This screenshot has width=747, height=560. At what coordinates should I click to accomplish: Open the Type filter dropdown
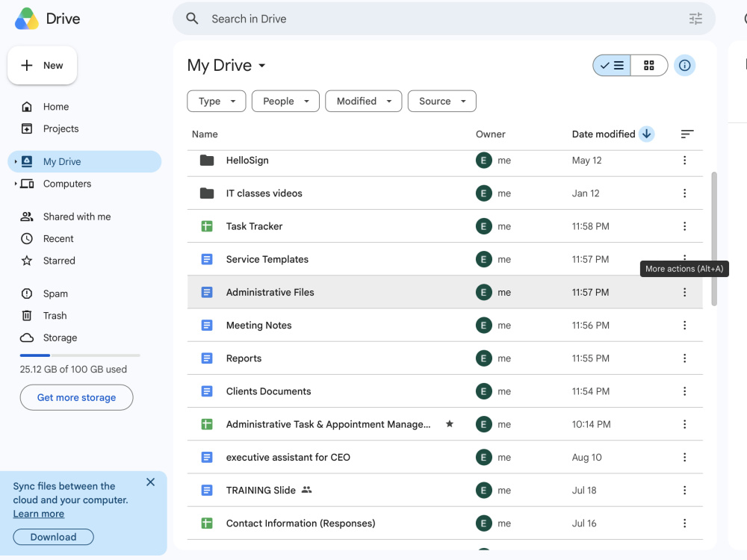pos(217,101)
